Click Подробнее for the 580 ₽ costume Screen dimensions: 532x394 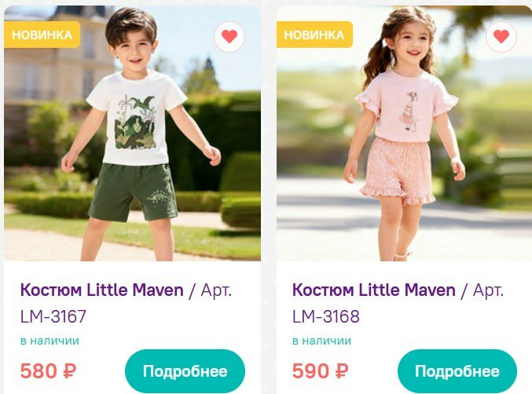point(185,371)
